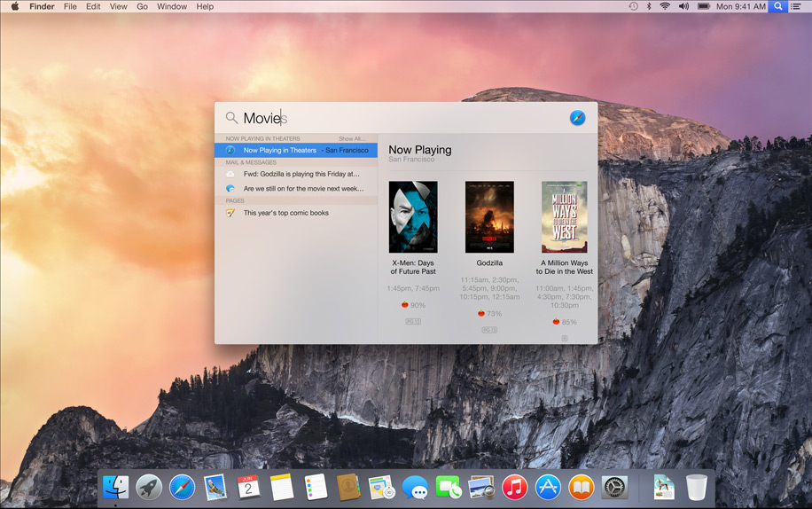The height and width of the screenshot is (509, 812).
Task: Toggle the Spotlight magnifier in menu bar
Action: click(x=777, y=6)
